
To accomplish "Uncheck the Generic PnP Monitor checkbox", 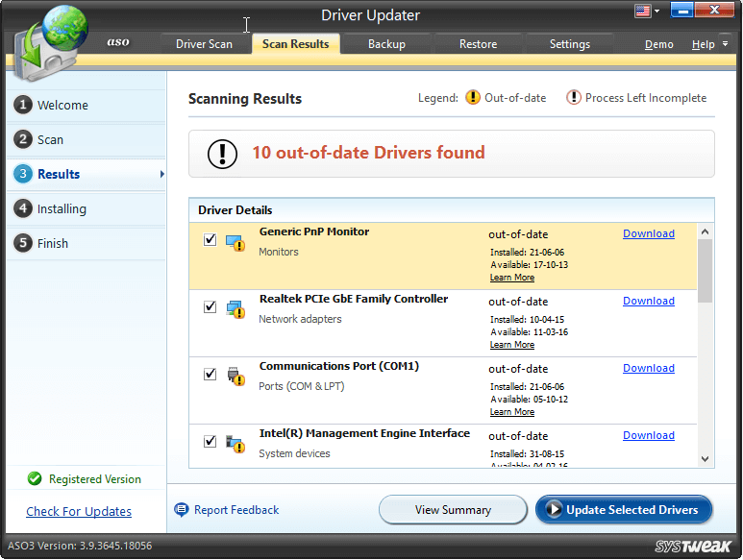I will [x=211, y=240].
